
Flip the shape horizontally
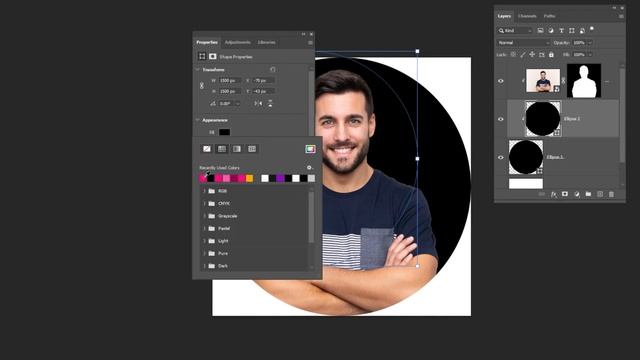tap(258, 104)
